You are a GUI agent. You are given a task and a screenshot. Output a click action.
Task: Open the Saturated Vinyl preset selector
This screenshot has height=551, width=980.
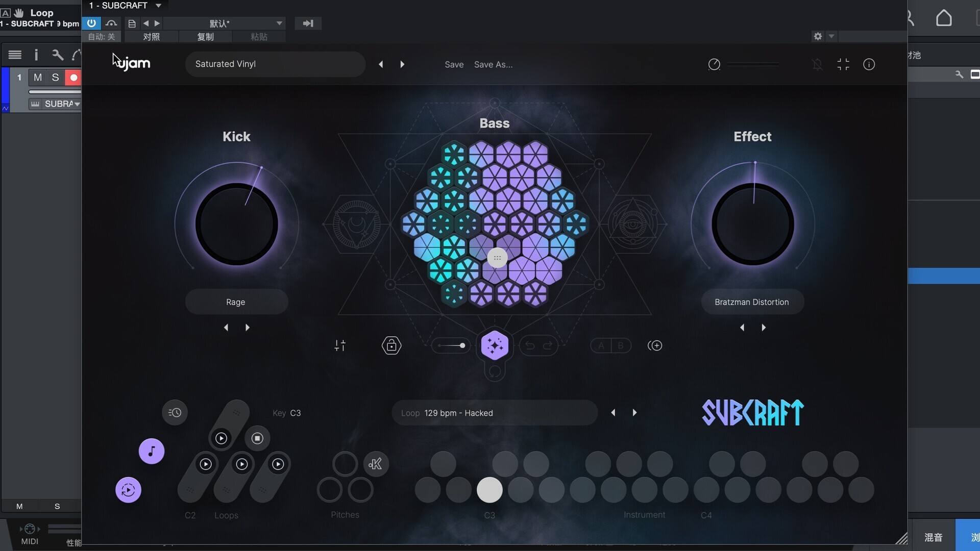coord(275,64)
